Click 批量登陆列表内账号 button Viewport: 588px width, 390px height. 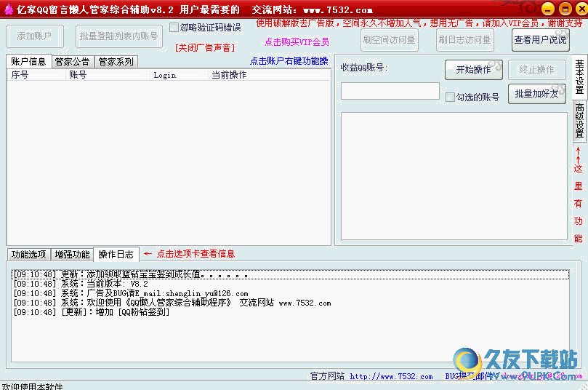[119, 36]
